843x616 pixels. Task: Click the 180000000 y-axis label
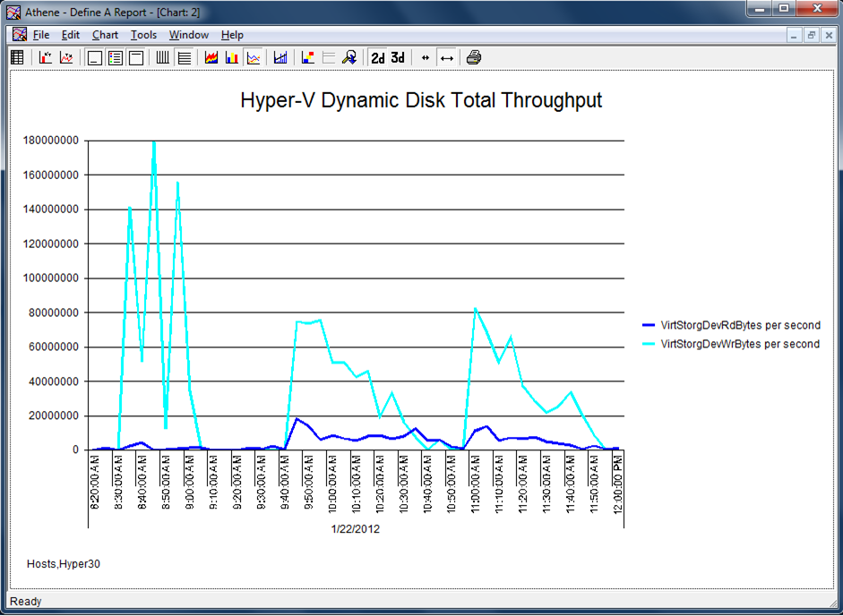[x=50, y=141]
